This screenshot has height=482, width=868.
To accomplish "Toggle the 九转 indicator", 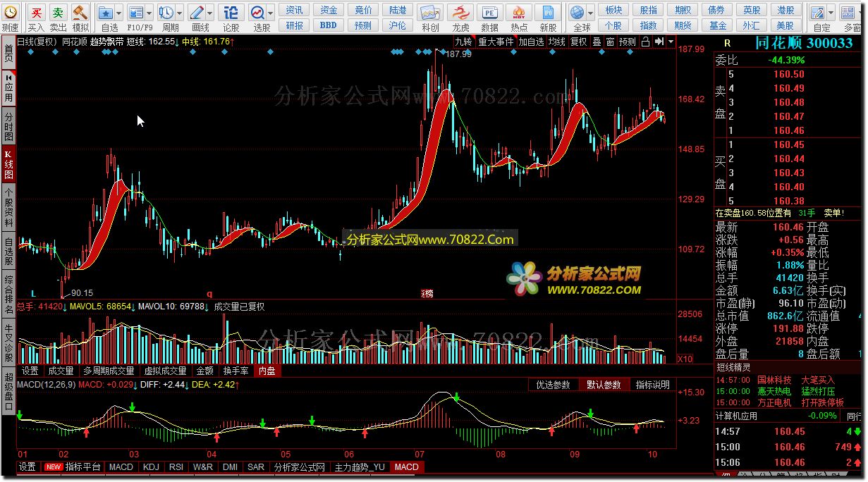I will click(x=463, y=42).
